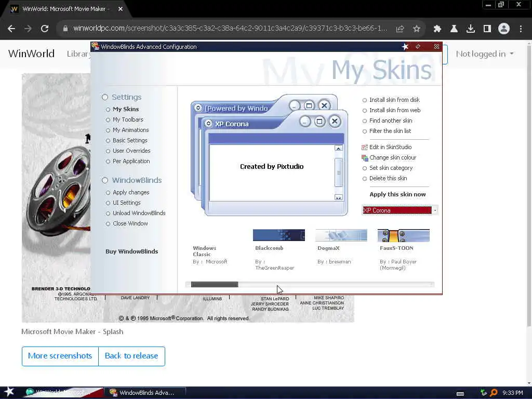532x399 pixels.
Task: Click the Edit in SkinStudio label
Action: 391,147
